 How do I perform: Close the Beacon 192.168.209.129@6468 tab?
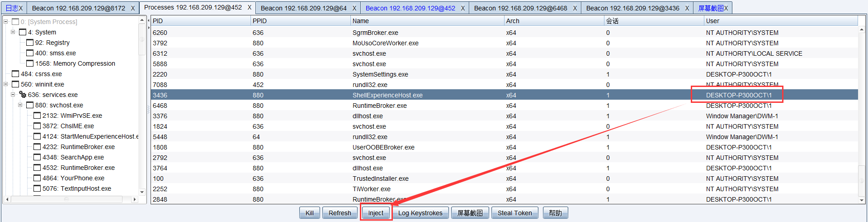pos(575,8)
